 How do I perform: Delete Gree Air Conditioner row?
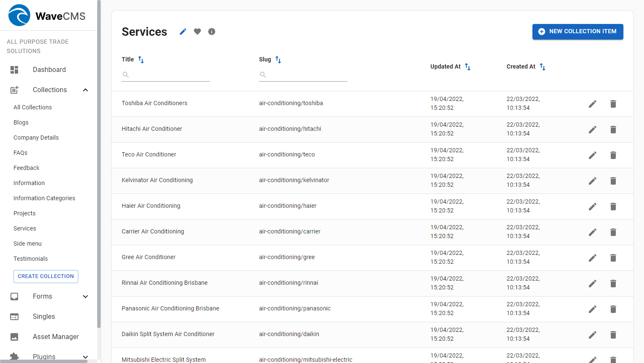[x=613, y=258]
